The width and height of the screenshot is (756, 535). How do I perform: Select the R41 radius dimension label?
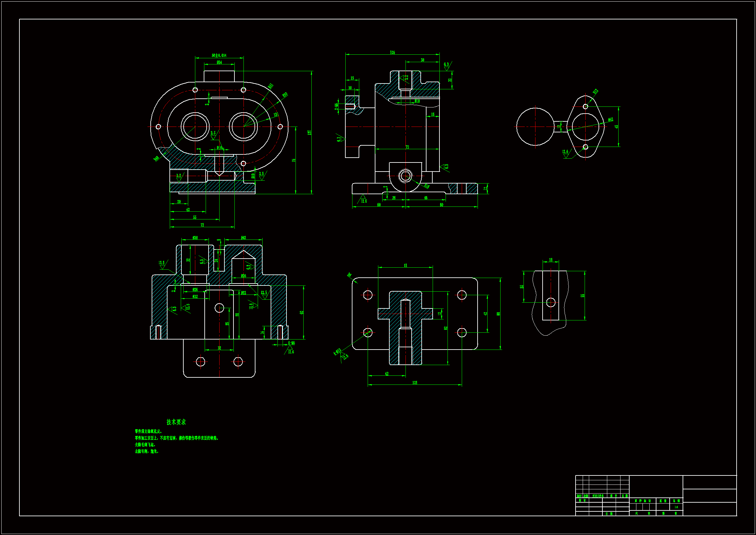tap(271, 86)
